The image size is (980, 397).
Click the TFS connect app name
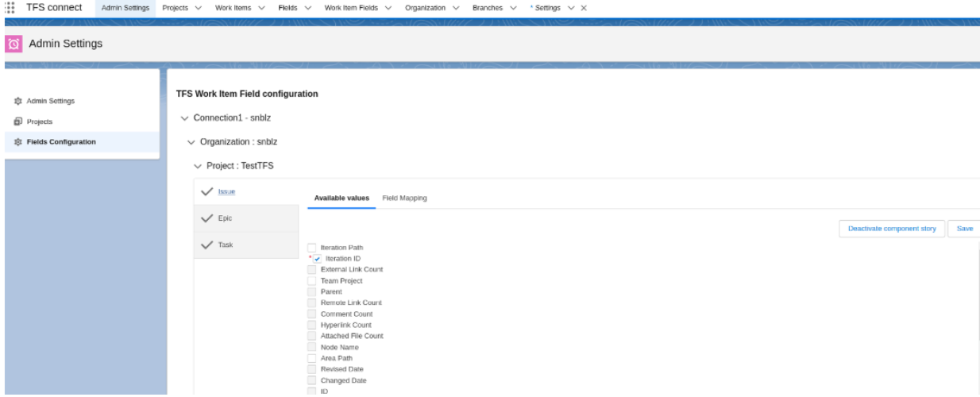coord(54,7)
